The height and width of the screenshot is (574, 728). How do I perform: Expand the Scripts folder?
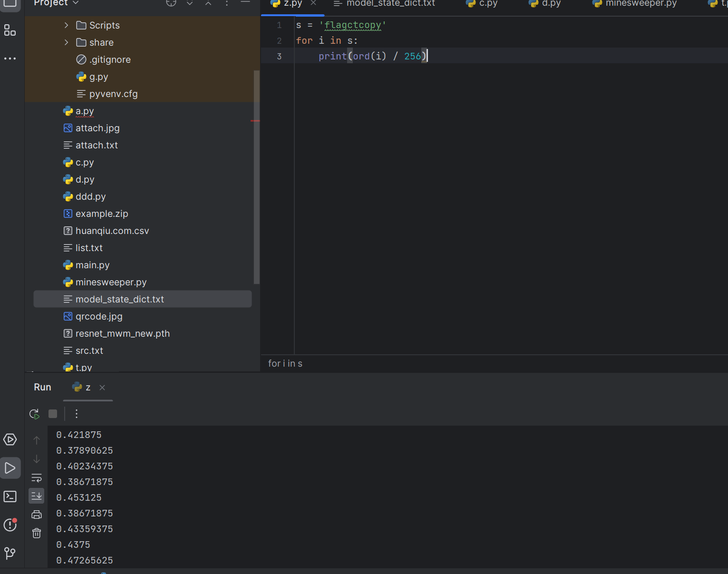[x=66, y=25]
